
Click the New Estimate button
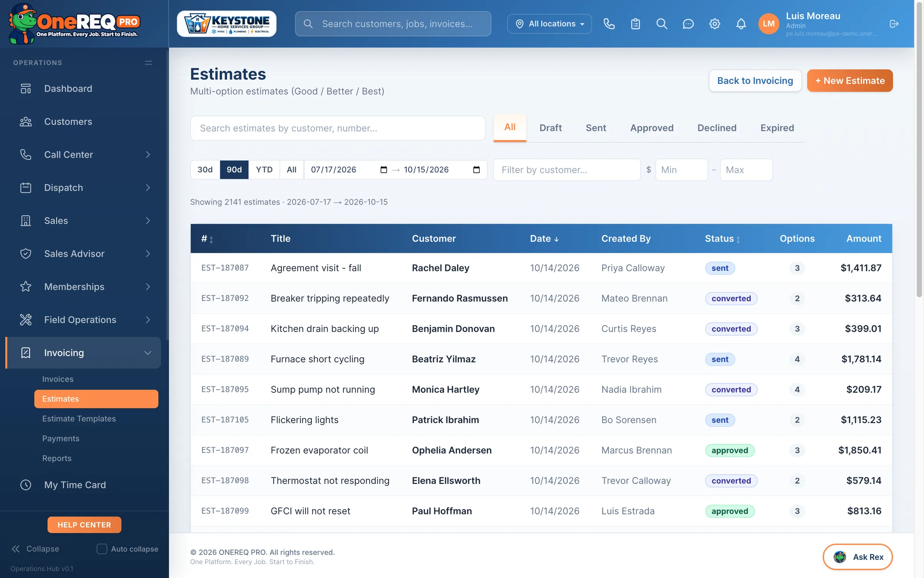click(850, 81)
